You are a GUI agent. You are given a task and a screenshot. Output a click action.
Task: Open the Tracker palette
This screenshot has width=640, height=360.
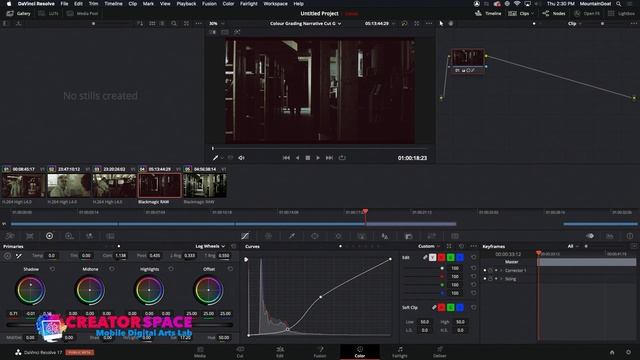338,236
